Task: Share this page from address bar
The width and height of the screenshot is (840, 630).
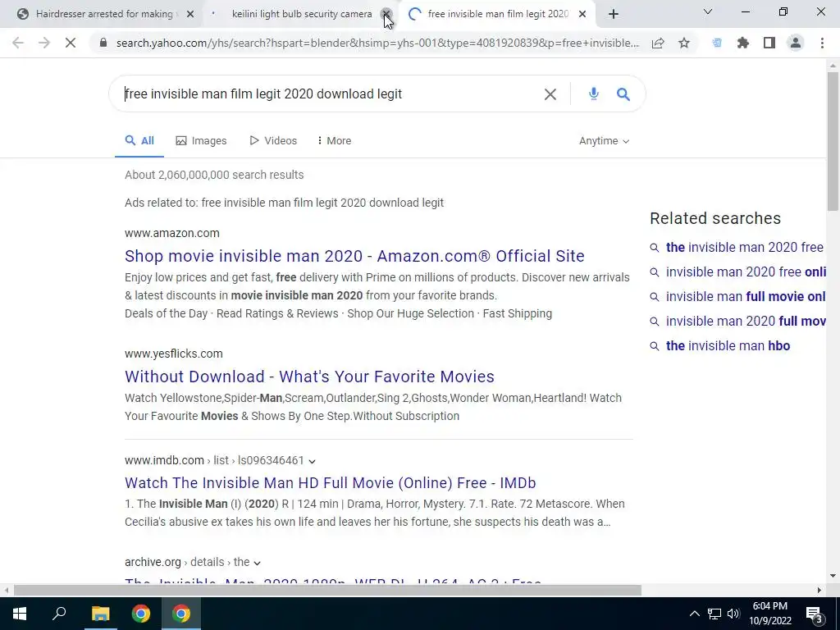Action: [658, 43]
